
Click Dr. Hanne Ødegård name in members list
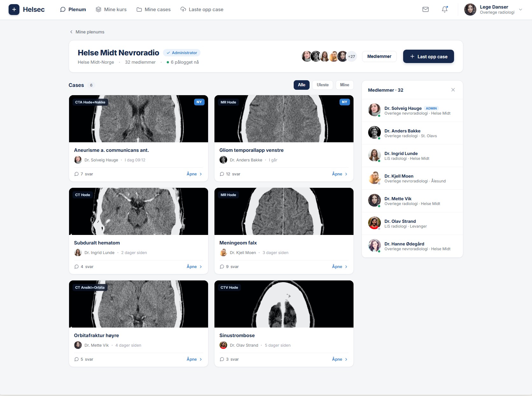click(x=404, y=244)
